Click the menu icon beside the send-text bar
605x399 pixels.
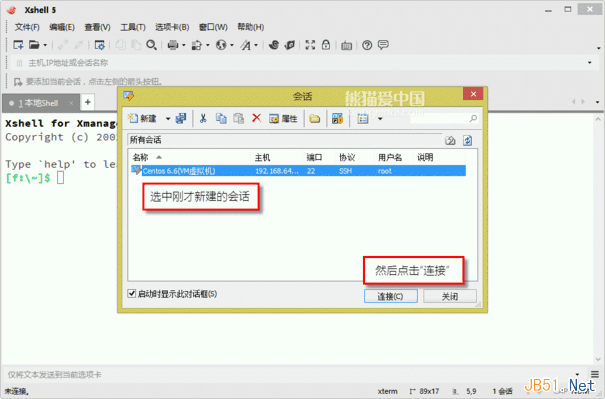(595, 374)
